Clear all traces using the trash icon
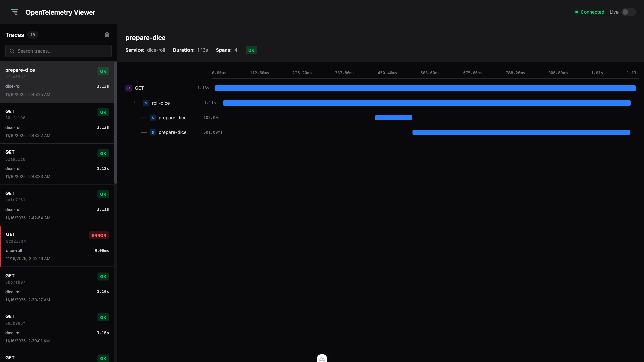 [x=107, y=34]
